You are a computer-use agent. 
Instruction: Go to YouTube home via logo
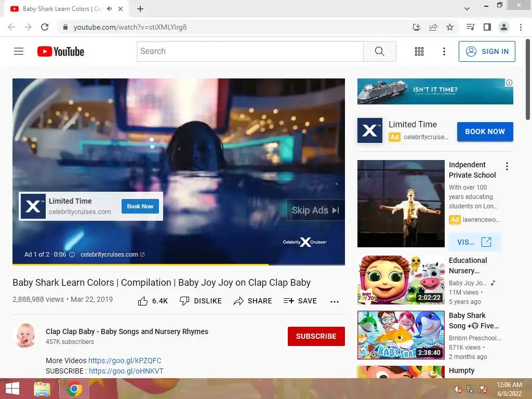61,51
